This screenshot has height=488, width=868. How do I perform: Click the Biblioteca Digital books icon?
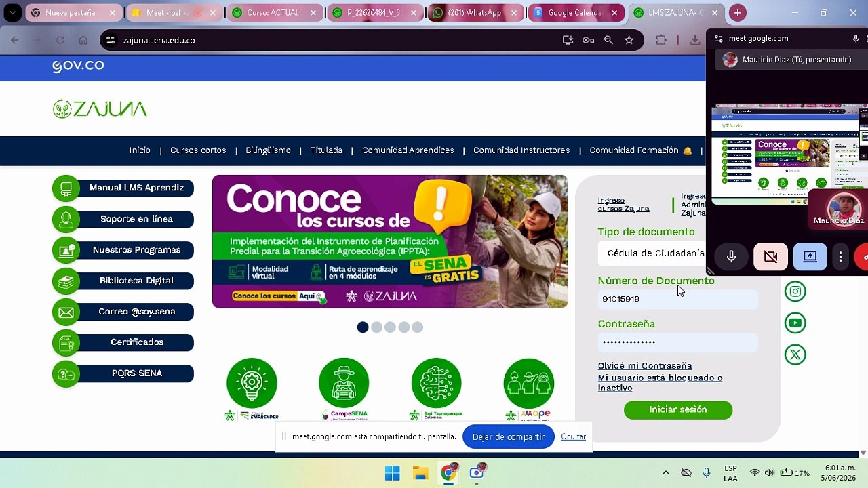pos(66,281)
